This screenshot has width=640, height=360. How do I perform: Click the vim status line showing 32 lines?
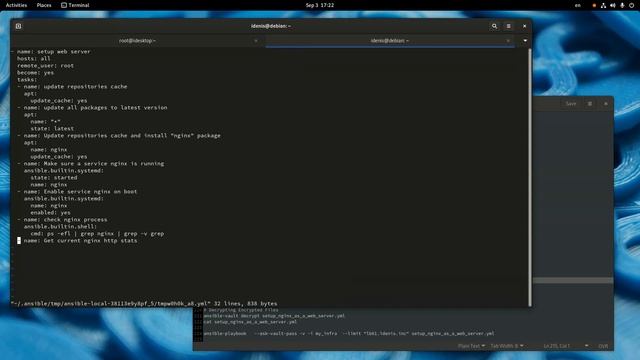[144, 304]
